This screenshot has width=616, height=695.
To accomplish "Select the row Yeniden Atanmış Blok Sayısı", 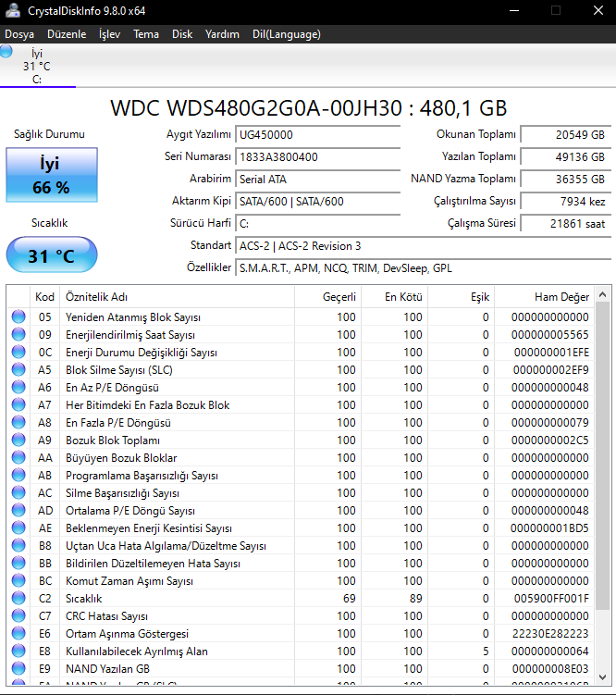I will [x=301, y=316].
